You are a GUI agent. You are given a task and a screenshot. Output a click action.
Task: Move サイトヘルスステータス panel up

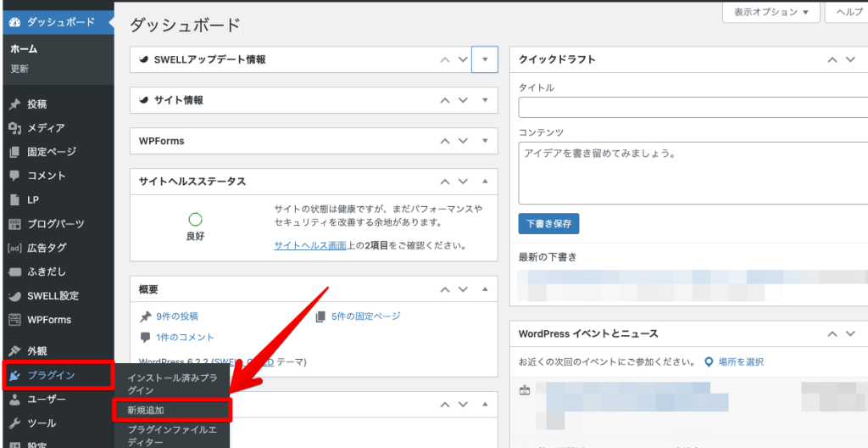coord(444,182)
